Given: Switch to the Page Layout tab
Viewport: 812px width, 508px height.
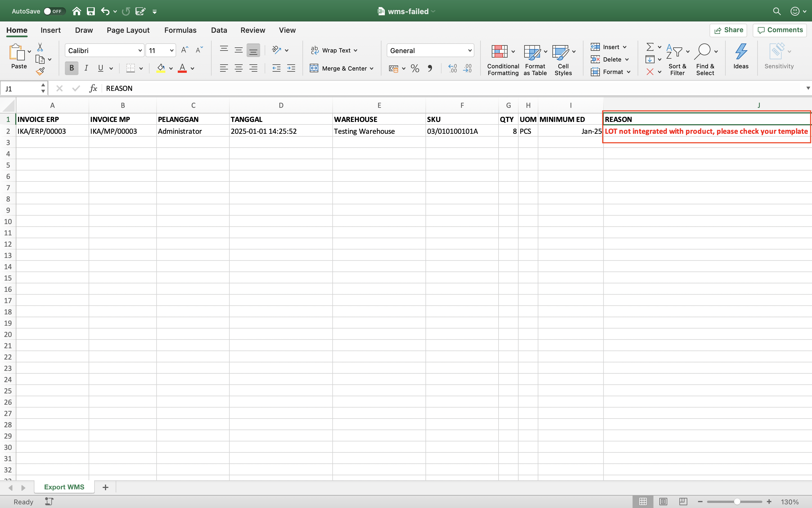Looking at the screenshot, I should tap(128, 30).
